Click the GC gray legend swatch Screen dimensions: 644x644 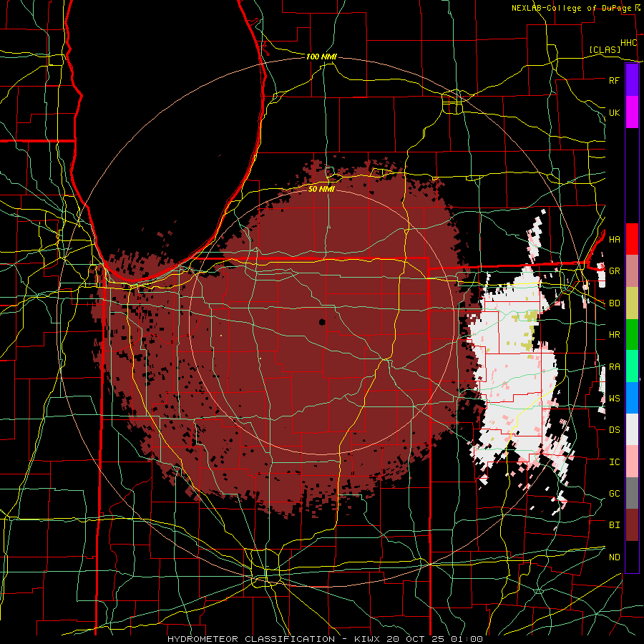(x=632, y=493)
